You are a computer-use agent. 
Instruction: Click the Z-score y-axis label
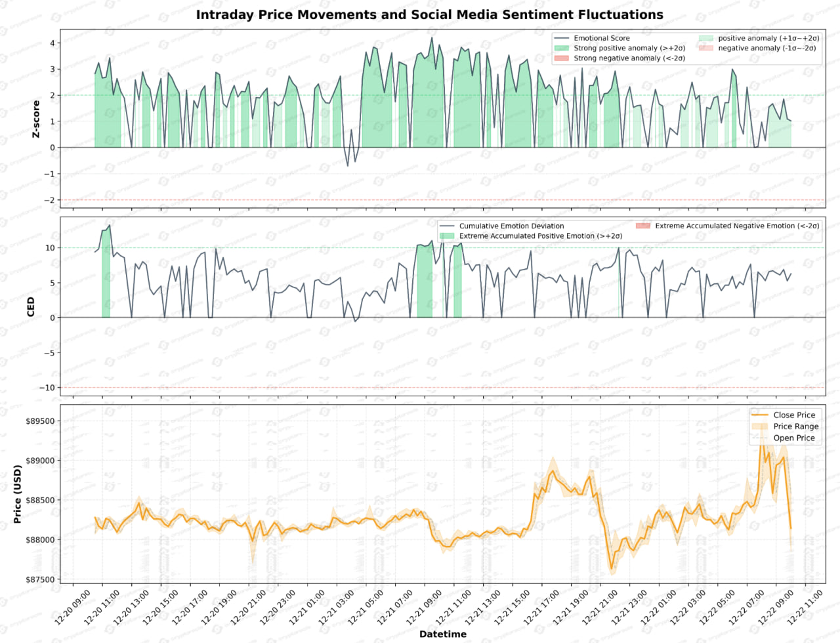point(36,119)
